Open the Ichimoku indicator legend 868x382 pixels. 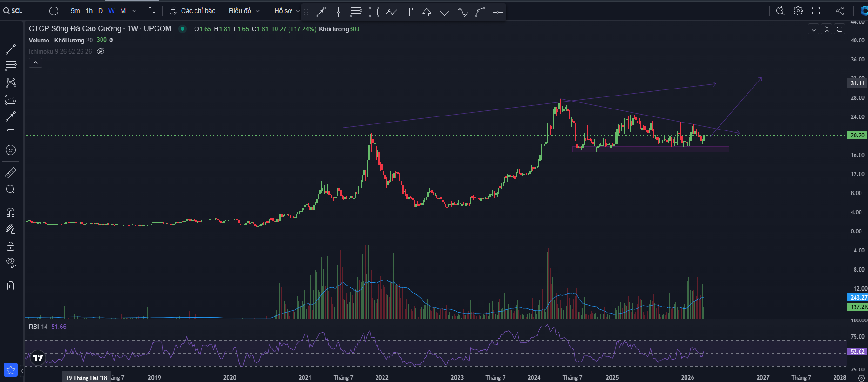61,51
